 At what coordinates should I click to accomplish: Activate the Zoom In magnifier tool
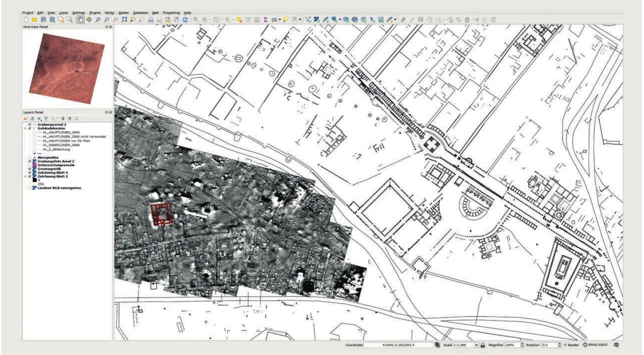(x=98, y=20)
